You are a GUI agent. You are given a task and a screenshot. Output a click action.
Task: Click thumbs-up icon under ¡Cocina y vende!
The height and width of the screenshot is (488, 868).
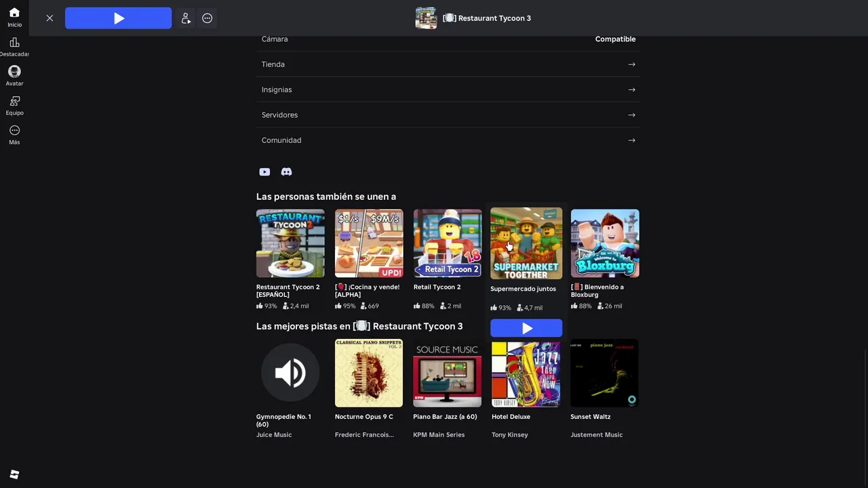coord(338,306)
